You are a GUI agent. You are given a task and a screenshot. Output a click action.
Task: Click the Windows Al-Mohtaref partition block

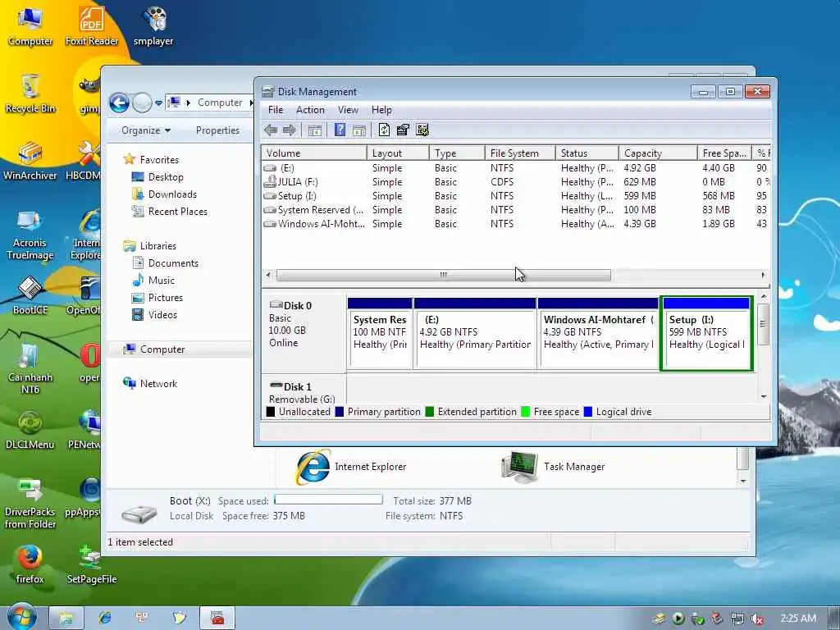[598, 333]
